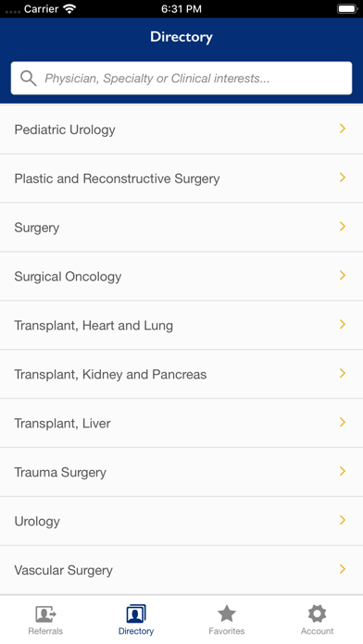
Task: Expand the Pediatric Urology chevron
Action: click(343, 129)
